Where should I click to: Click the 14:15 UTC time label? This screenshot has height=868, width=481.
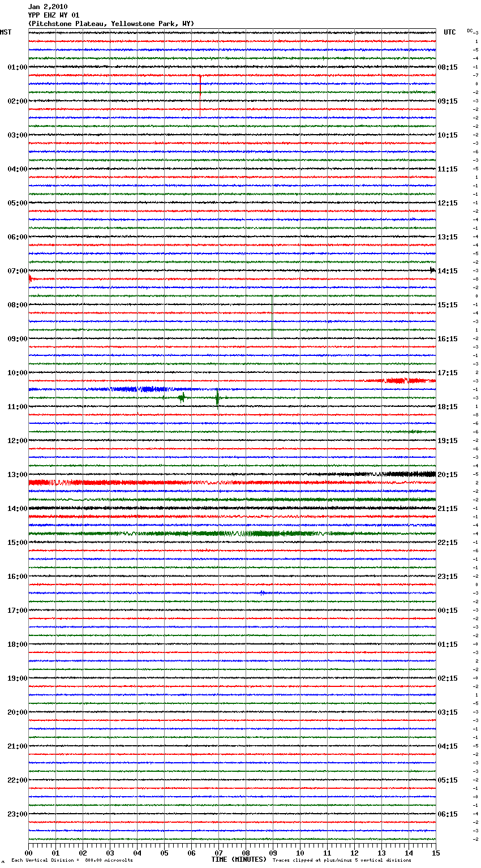(x=448, y=271)
